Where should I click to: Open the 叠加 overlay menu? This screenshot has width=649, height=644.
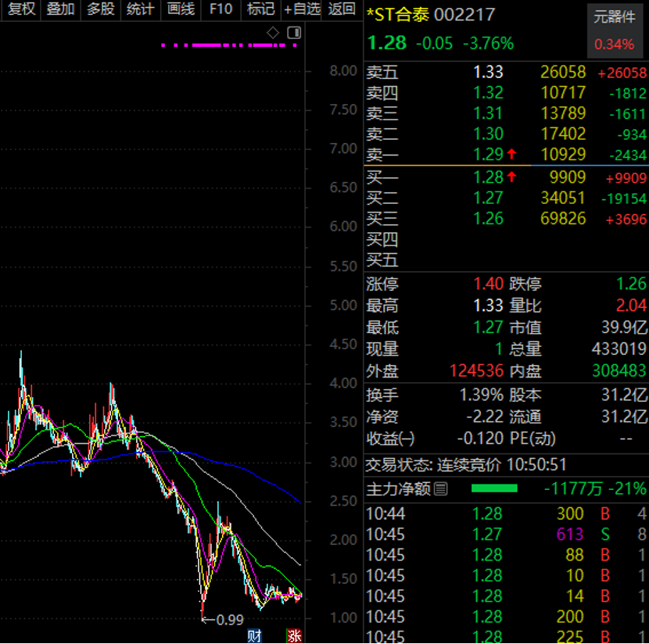tap(60, 9)
